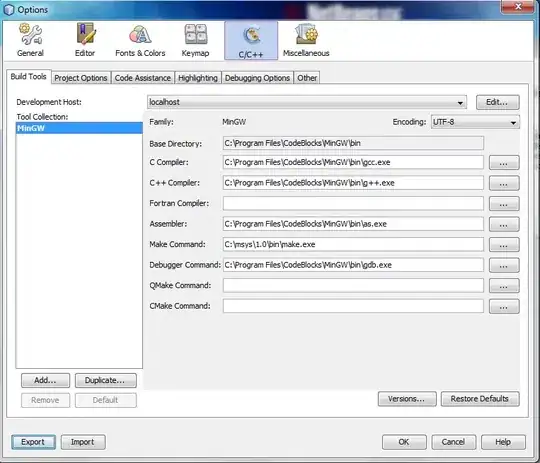Browse for the Make Command executable
This screenshot has width=540, height=463.
coord(504,245)
